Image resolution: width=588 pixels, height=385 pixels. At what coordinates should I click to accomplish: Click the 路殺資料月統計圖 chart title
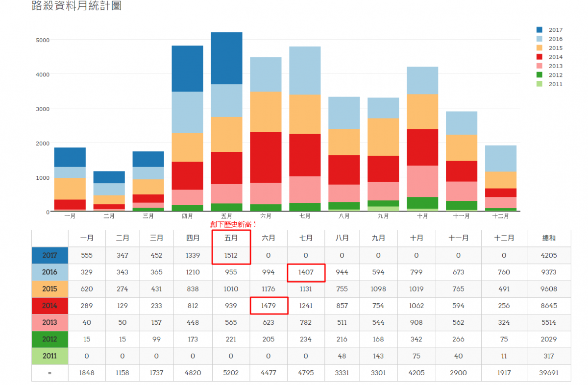click(x=76, y=6)
